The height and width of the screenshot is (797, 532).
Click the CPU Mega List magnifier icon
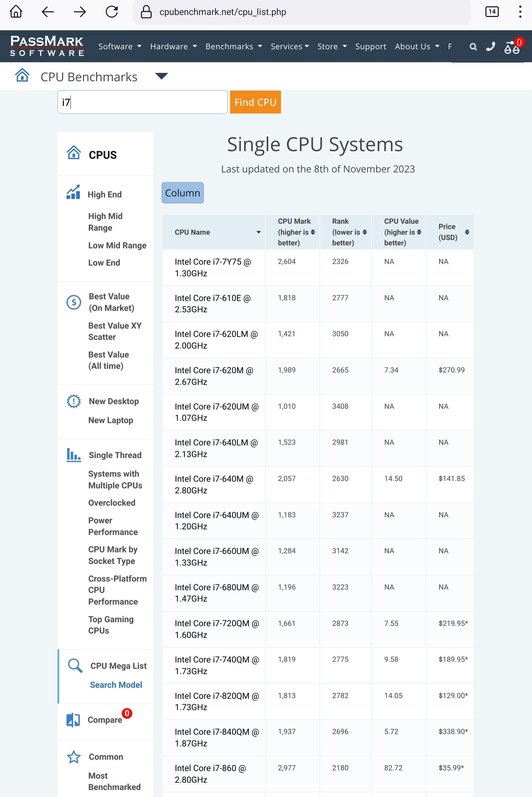(75, 666)
